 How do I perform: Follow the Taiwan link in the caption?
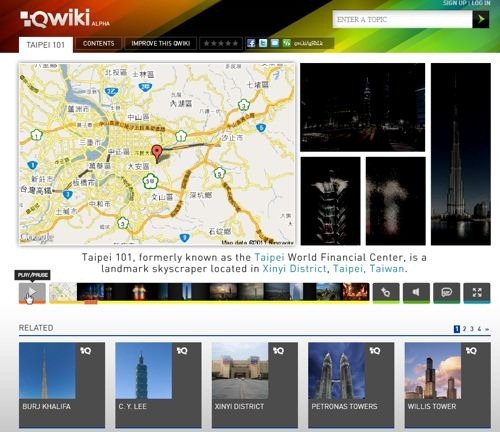387,269
